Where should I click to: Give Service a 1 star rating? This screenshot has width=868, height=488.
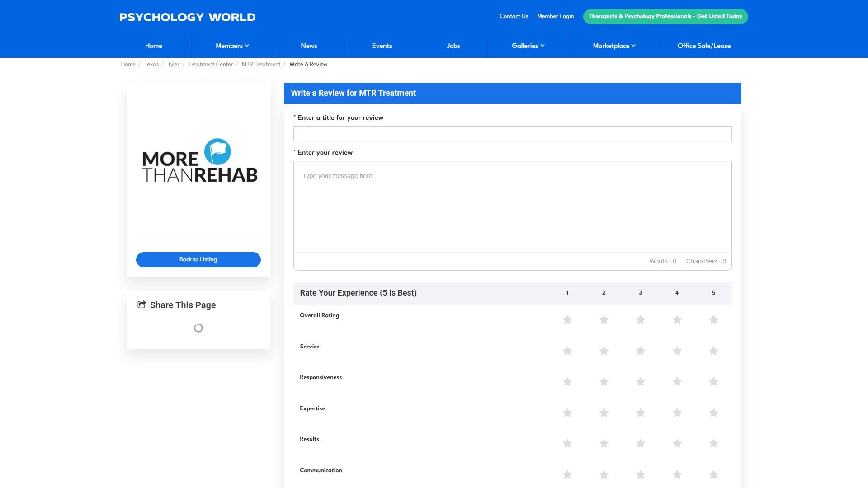tap(567, 351)
